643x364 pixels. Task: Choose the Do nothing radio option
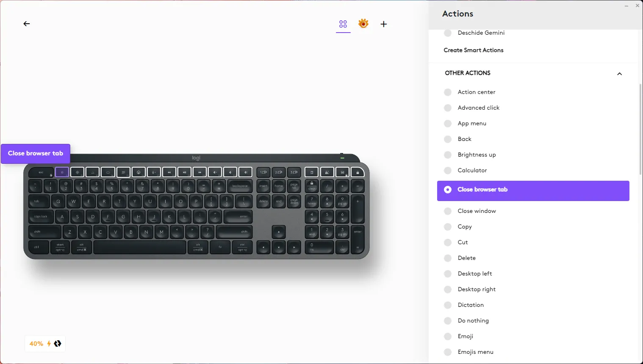pos(448,320)
